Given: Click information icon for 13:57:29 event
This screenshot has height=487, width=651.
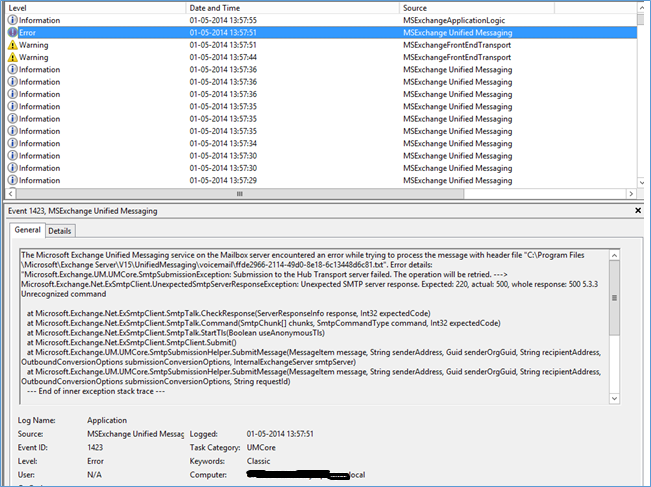Looking at the screenshot, I should (12, 180).
